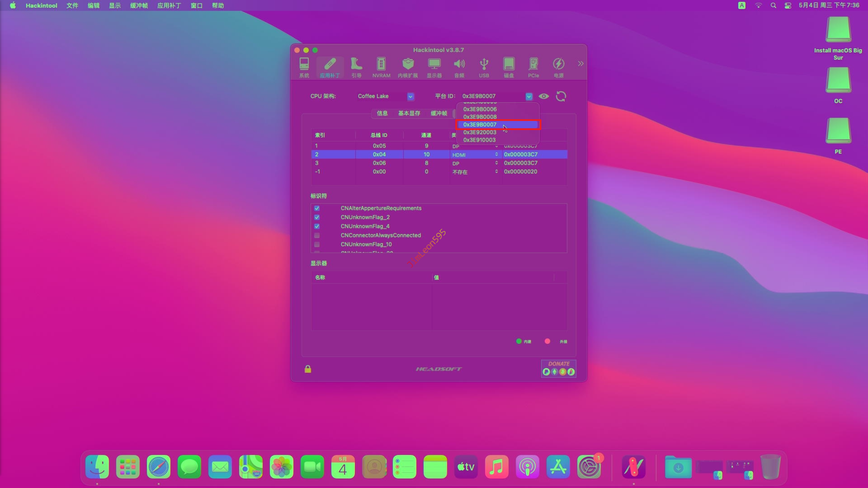Toggle the eye icon beside platform ID
The height and width of the screenshot is (488, 868).
(544, 96)
